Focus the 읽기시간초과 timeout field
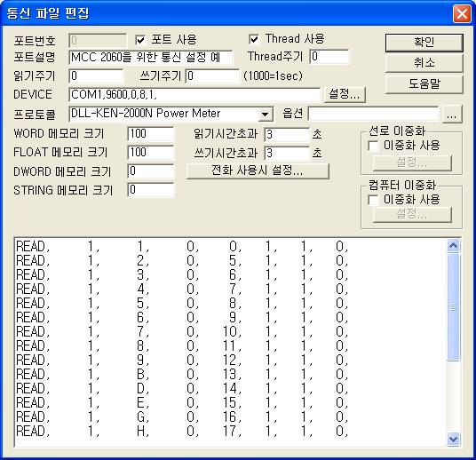This screenshot has height=460, width=476. pos(287,134)
